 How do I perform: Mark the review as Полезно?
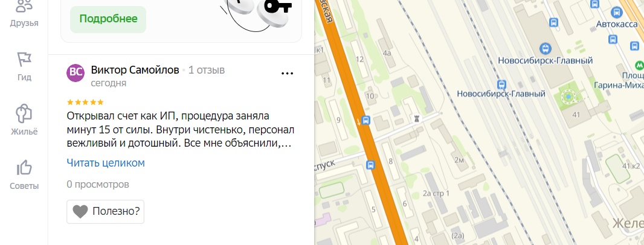point(105,212)
